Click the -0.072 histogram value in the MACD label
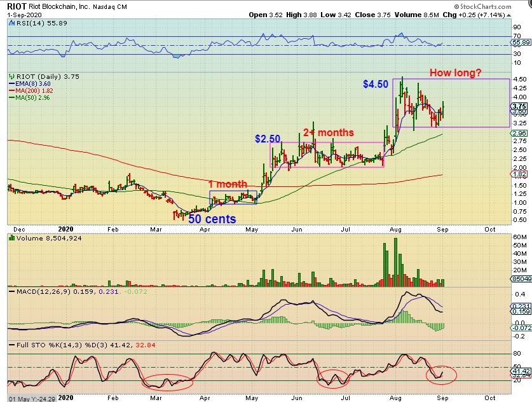This screenshot has height=402, width=532. pos(135,292)
